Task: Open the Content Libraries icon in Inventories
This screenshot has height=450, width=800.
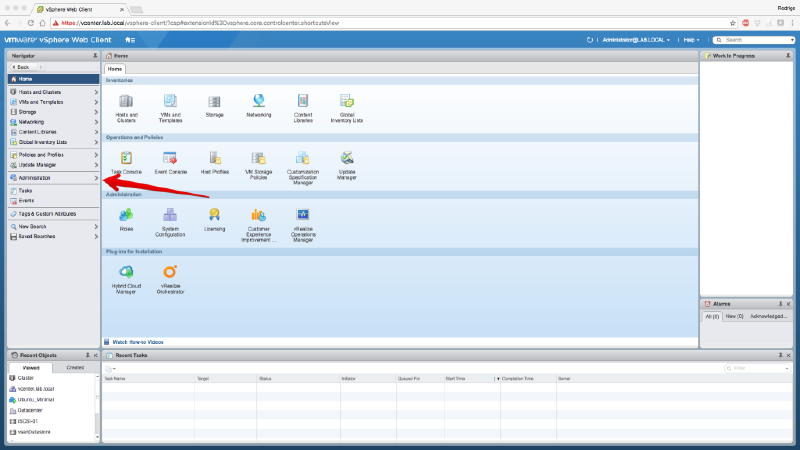Action: pos(303,102)
